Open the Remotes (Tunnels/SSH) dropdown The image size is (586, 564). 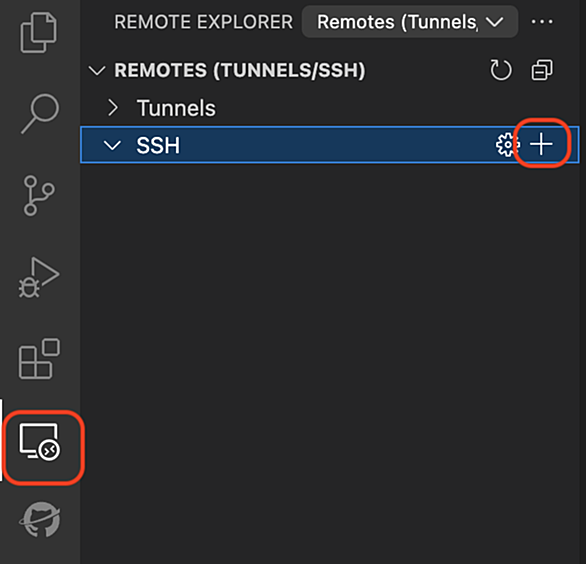410,22
